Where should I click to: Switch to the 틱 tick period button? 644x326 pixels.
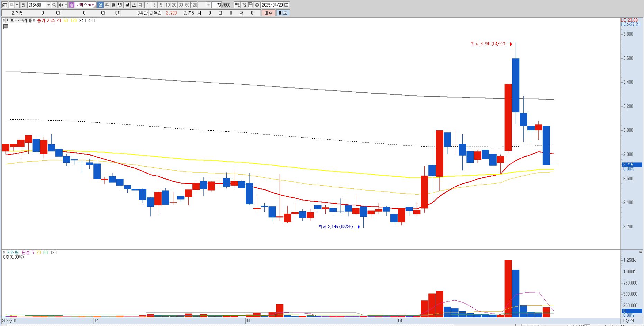(x=140, y=5)
